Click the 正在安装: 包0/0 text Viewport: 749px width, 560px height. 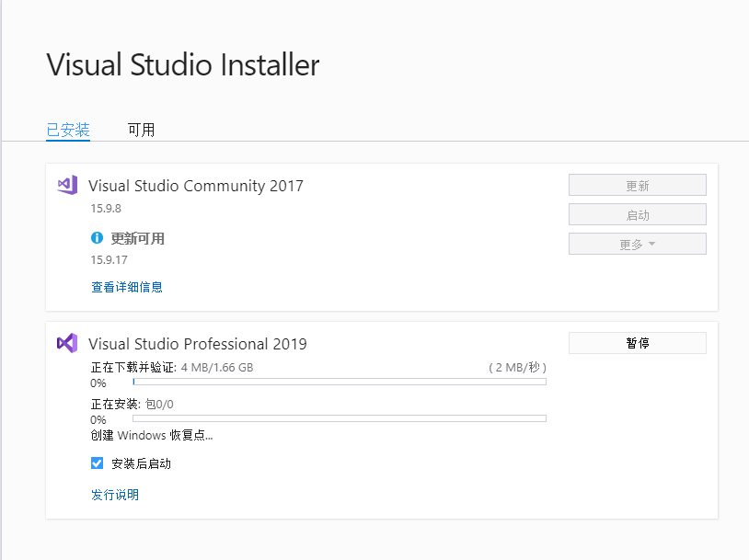click(x=133, y=405)
